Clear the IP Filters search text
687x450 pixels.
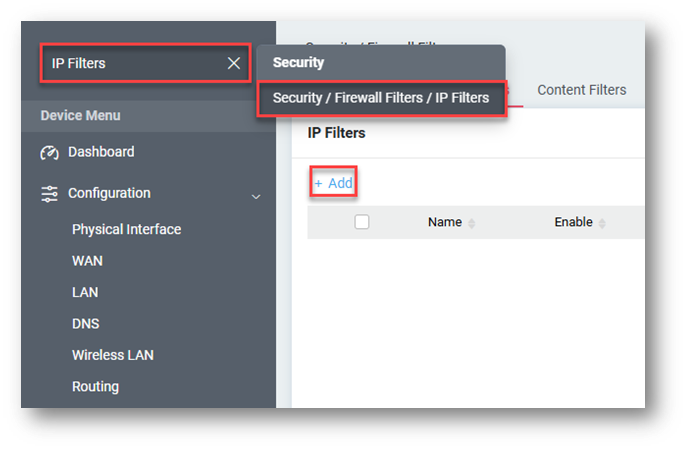pyautogui.click(x=234, y=64)
